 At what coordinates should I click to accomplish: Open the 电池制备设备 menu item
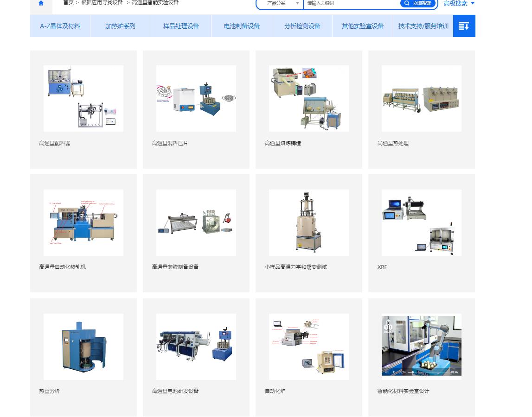[x=242, y=26]
